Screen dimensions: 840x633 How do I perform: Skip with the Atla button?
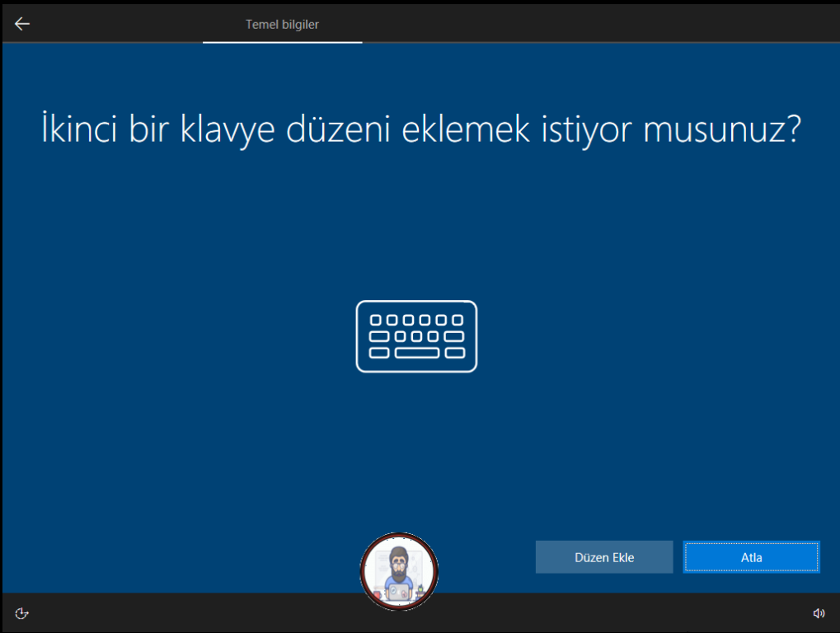pyautogui.click(x=751, y=557)
